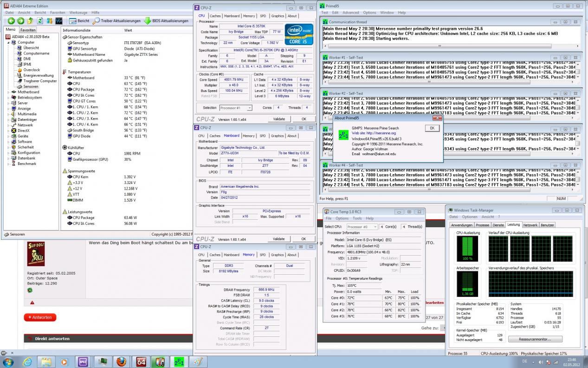This screenshot has width=588, height=368.
Task: Click the Internet Explorer taskbar icon
Action: point(27,361)
